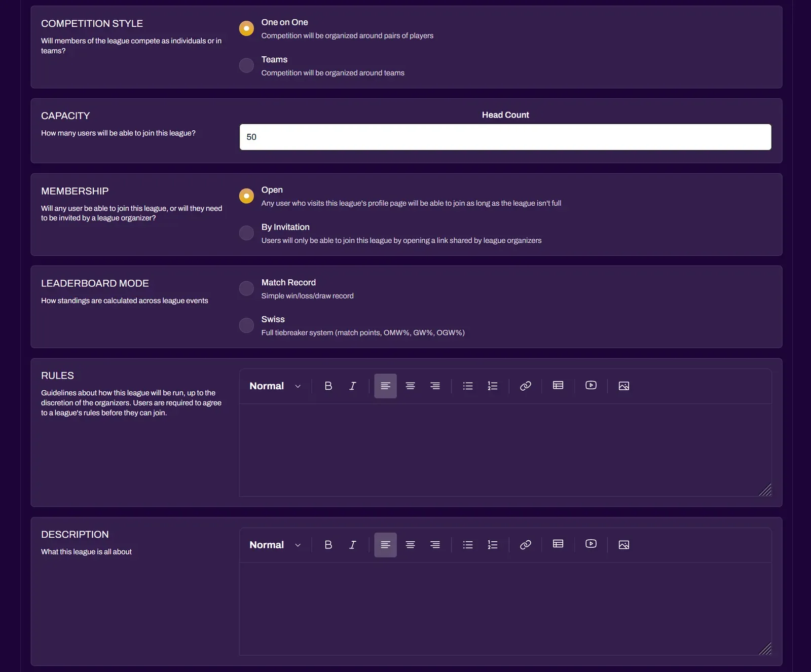Embed a video in the Rules editor
The height and width of the screenshot is (672, 811).
tap(591, 386)
